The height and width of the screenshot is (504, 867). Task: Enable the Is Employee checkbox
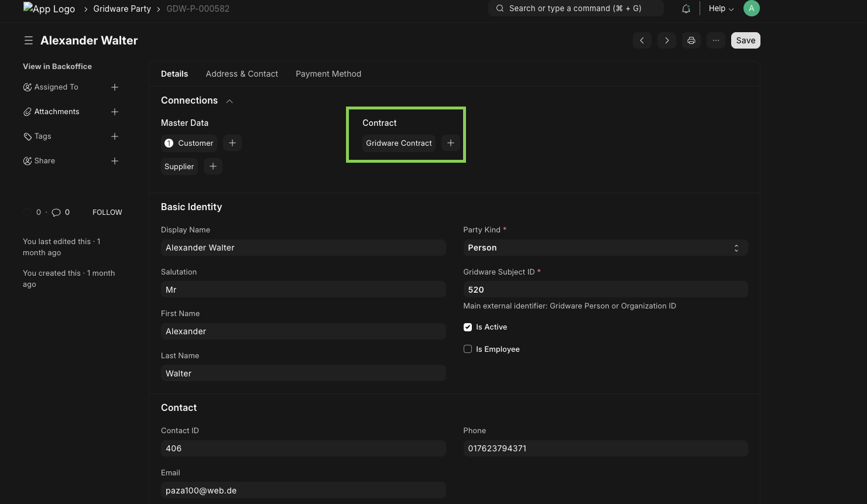point(468,349)
